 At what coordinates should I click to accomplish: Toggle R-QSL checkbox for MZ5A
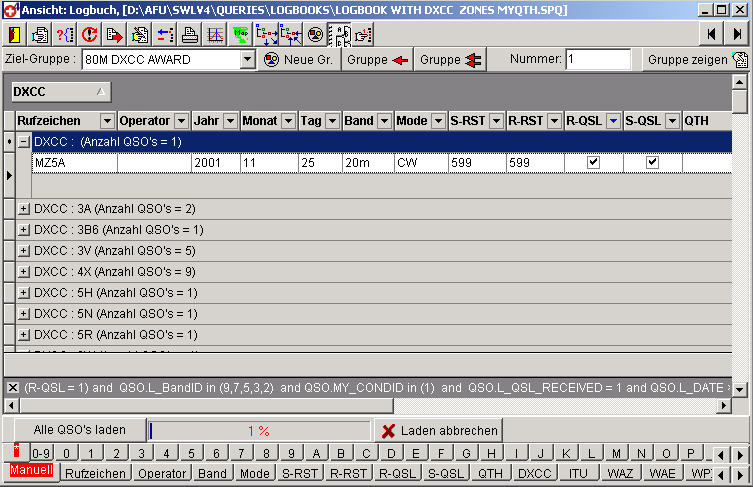[594, 162]
